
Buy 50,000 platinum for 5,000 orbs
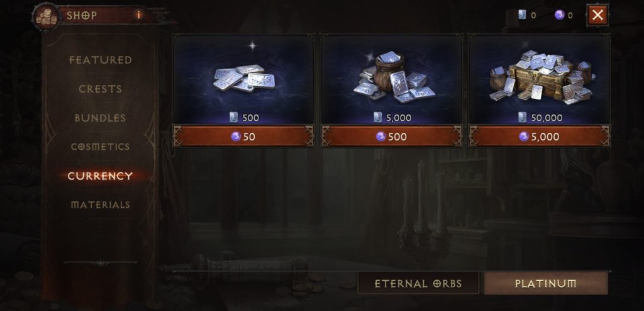click(540, 136)
